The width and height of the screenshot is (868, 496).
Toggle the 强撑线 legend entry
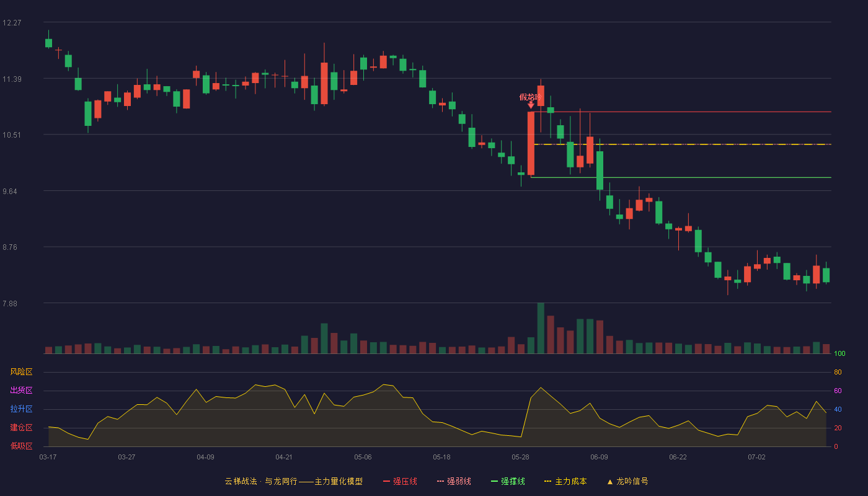(508, 481)
